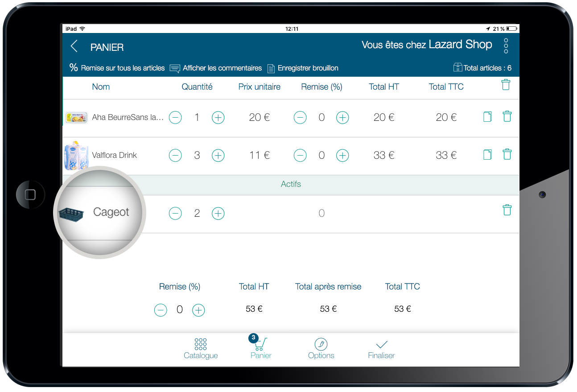Apply Remise sur tous les articles
This screenshot has width=577, height=392.
click(117, 68)
